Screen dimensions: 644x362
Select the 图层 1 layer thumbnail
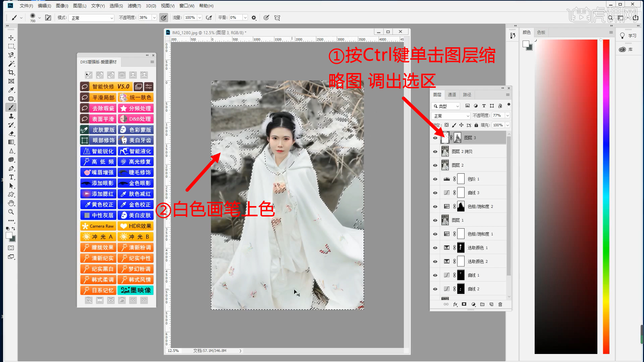(x=445, y=220)
